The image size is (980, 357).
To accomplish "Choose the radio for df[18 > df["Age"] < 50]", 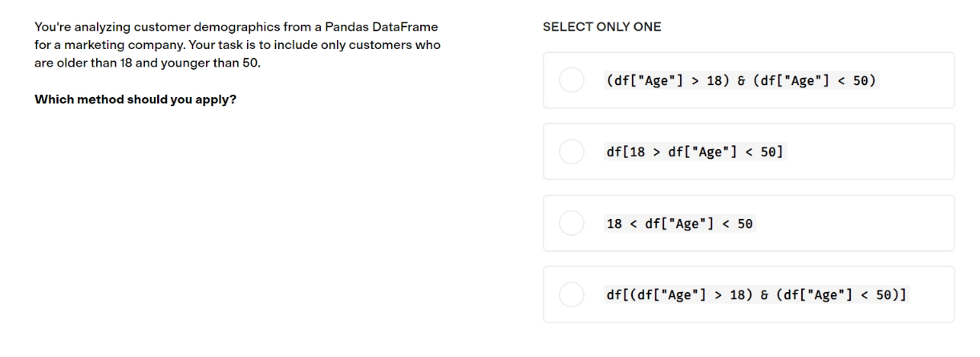I will coord(571,152).
